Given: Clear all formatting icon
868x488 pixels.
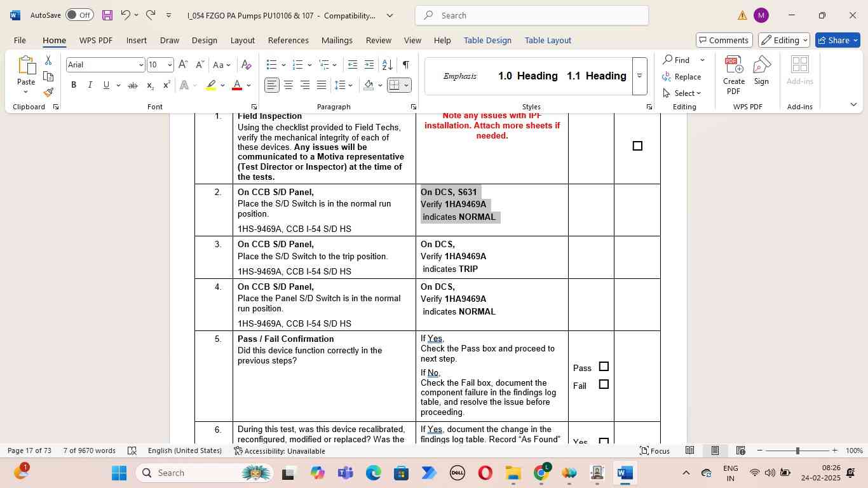Looking at the screenshot, I should coord(247,65).
